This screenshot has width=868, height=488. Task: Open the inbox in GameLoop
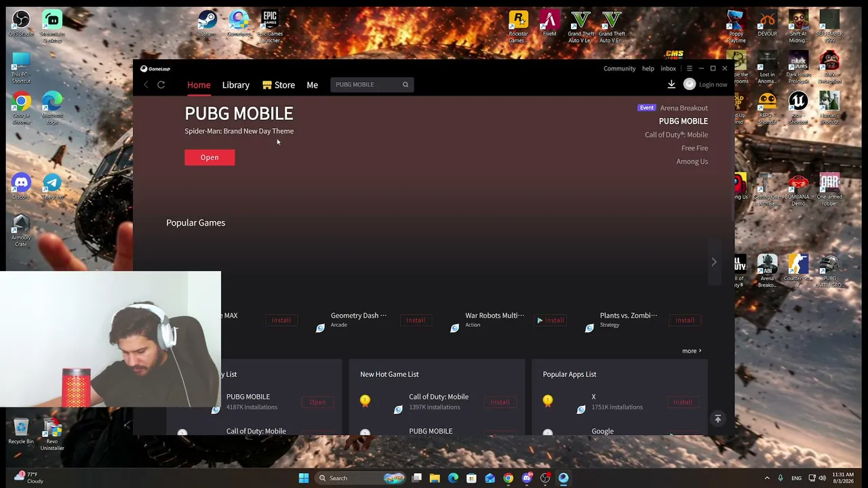[668, 68]
